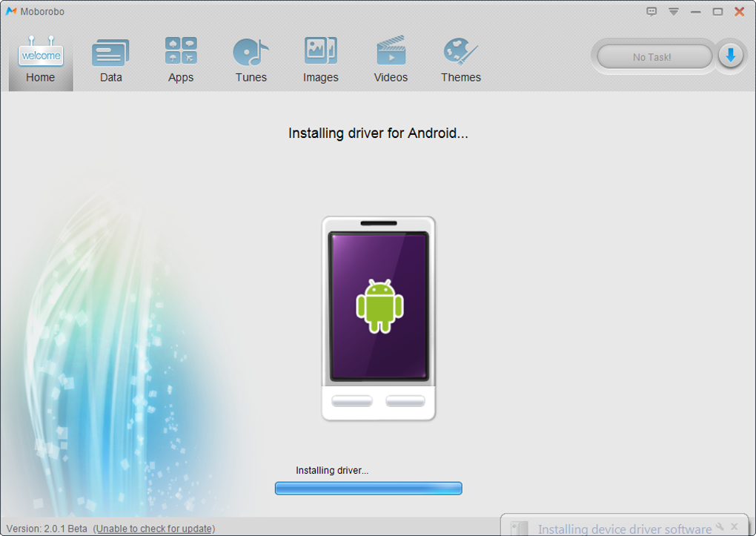Dismiss the driver software notification popup
The width and height of the screenshot is (756, 536).
point(735,526)
